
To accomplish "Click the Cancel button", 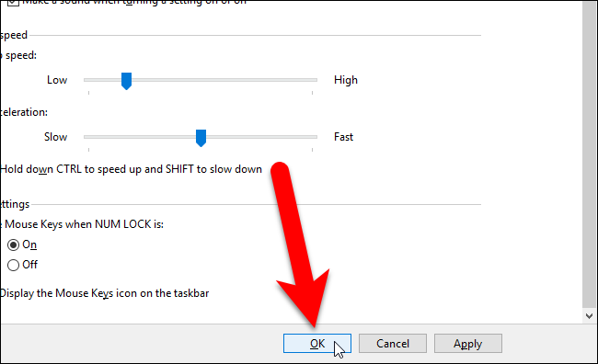I will [393, 344].
